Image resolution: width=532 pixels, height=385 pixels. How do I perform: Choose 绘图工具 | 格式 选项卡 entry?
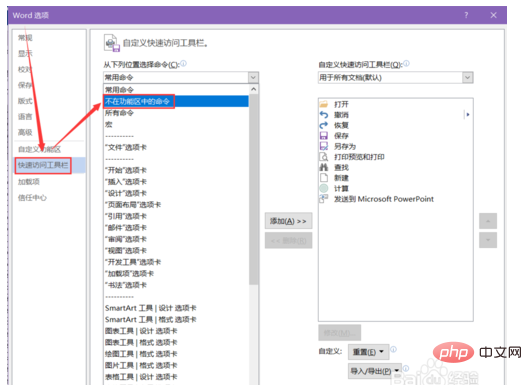(x=176, y=354)
